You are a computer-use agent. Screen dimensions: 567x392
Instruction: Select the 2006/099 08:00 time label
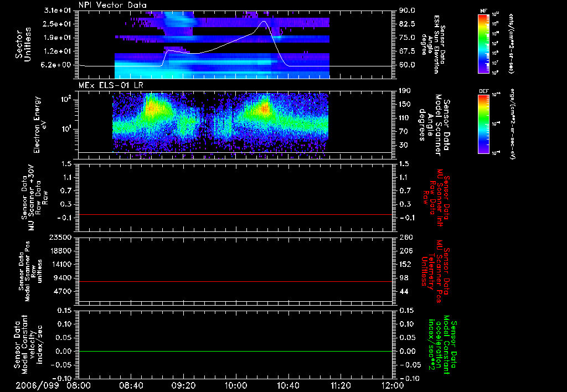[x=53, y=386]
